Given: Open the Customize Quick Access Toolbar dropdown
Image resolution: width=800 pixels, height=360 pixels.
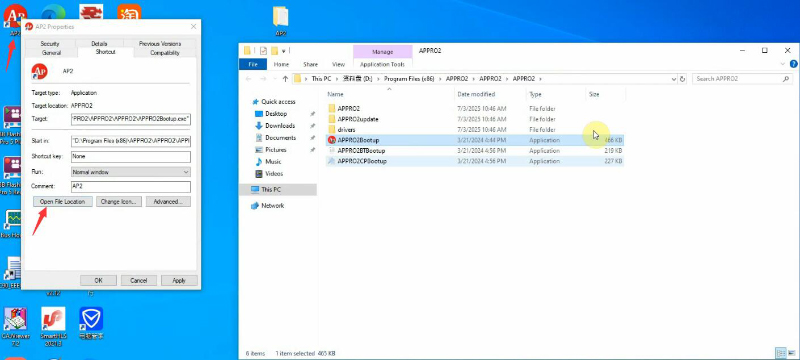Looking at the screenshot, I should point(284,50).
